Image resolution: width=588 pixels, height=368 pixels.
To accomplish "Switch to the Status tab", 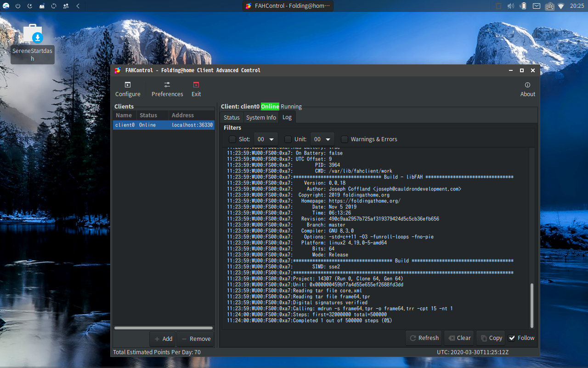I will tap(232, 117).
